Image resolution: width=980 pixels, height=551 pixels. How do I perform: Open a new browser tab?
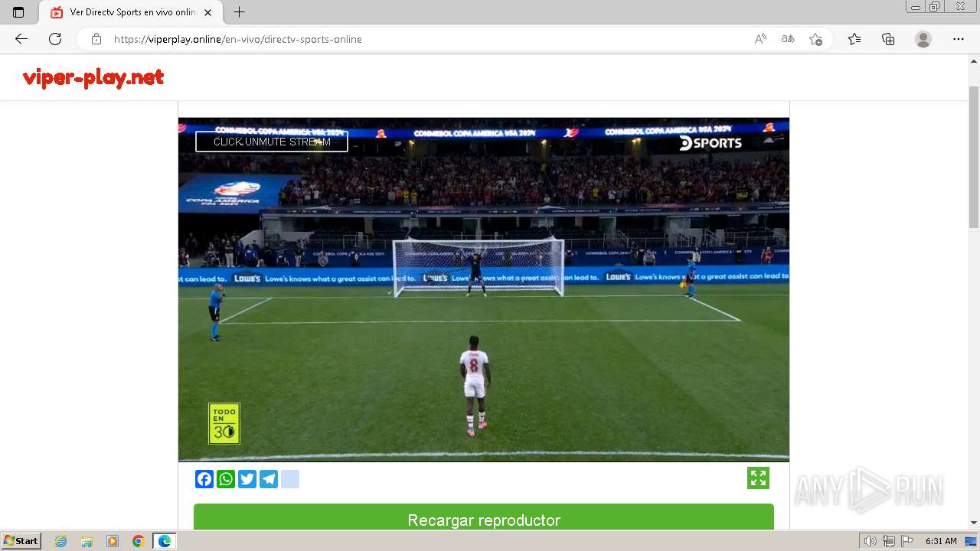coord(240,12)
